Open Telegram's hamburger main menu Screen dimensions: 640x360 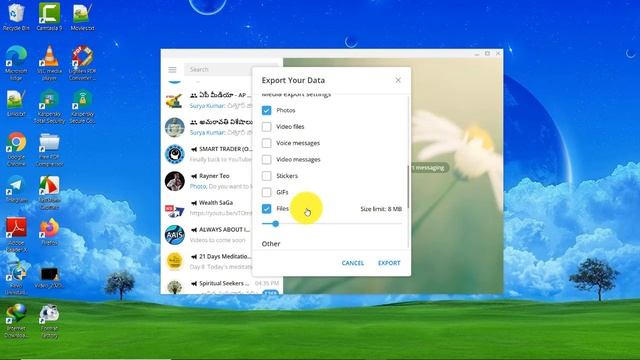pyautogui.click(x=172, y=70)
